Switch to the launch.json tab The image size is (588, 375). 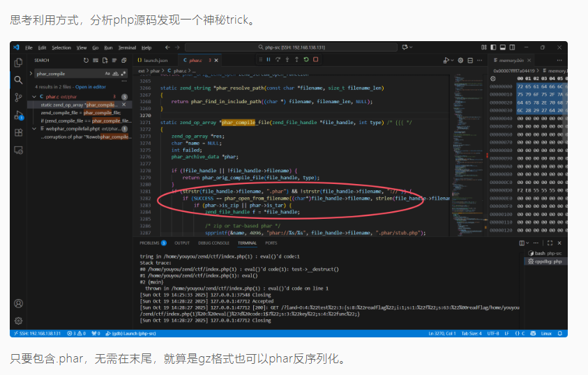pos(155,60)
